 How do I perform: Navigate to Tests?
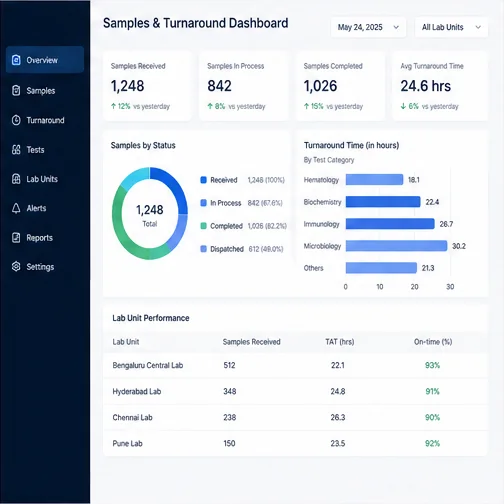[x=35, y=150]
